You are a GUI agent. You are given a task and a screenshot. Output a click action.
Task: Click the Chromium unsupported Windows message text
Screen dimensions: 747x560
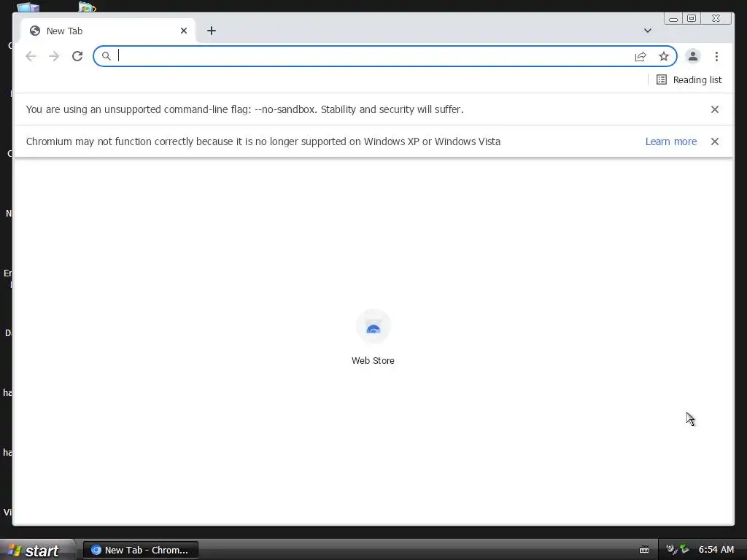click(263, 141)
